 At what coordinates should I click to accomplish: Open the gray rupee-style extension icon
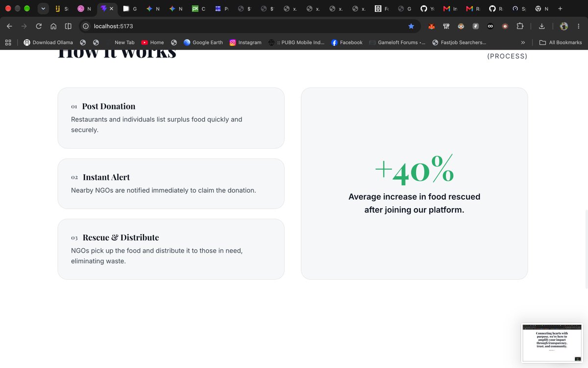[x=476, y=26]
